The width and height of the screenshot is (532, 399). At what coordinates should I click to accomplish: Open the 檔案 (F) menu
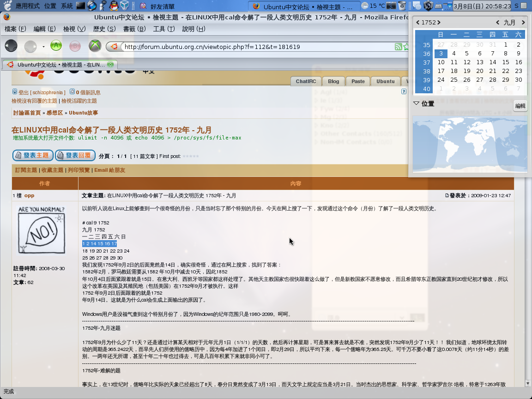pos(15,29)
